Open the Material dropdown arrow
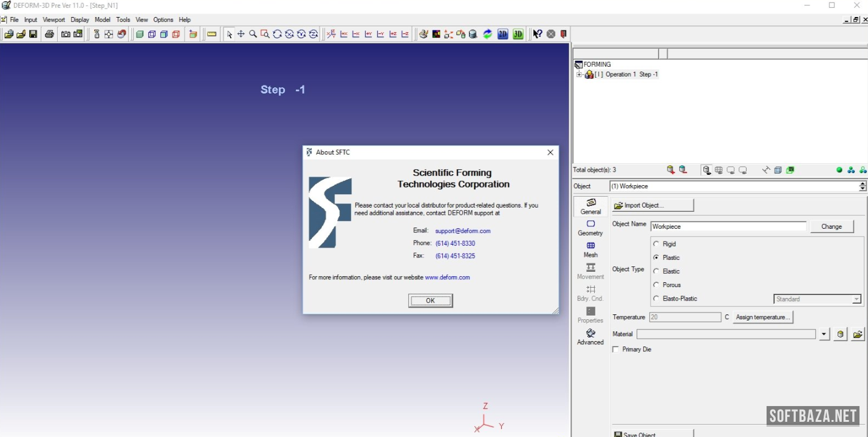The width and height of the screenshot is (868, 437). tap(824, 334)
